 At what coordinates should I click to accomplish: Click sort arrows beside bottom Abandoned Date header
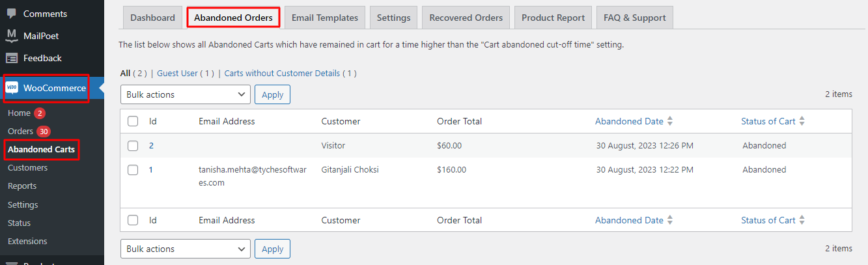[x=670, y=220]
